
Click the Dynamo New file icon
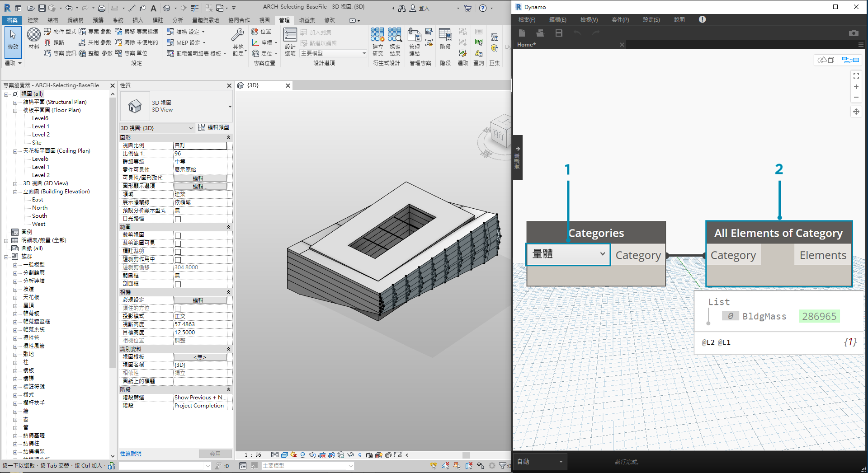tap(522, 33)
